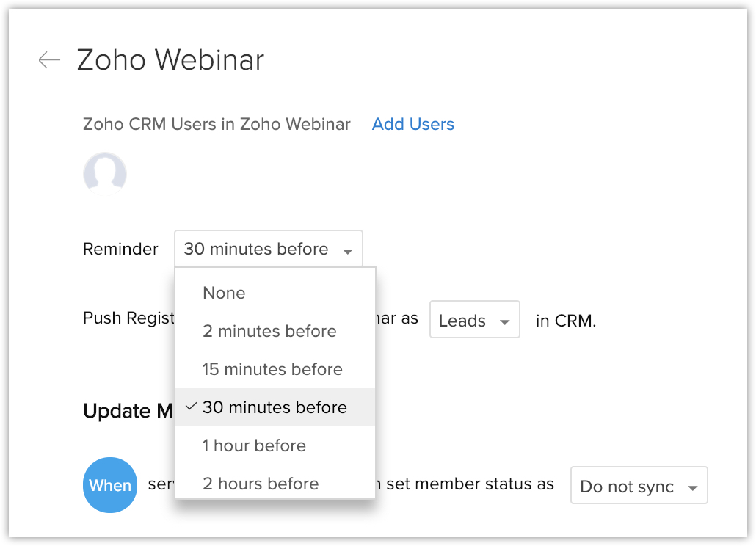Click the back arrow beside Zoho Webinar
The image size is (756, 546).
[49, 60]
